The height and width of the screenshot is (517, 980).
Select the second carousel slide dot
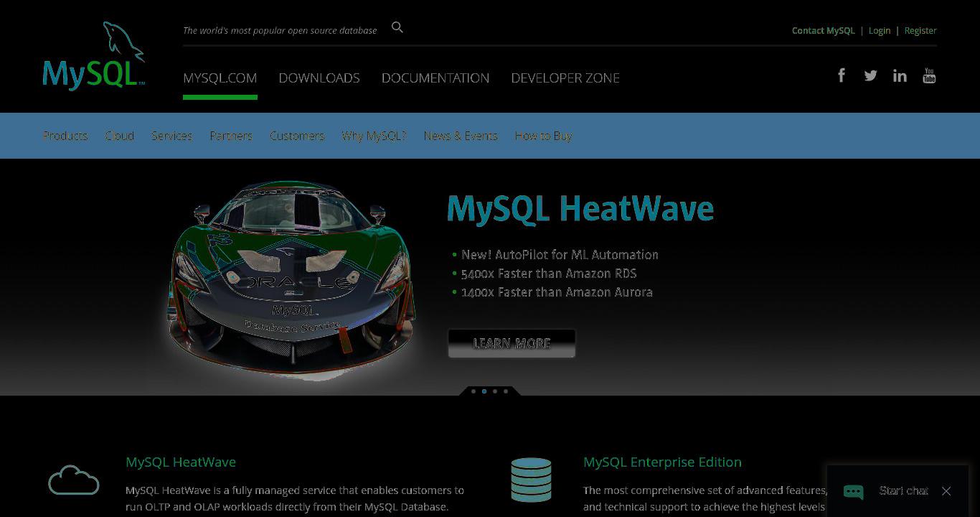point(484,391)
